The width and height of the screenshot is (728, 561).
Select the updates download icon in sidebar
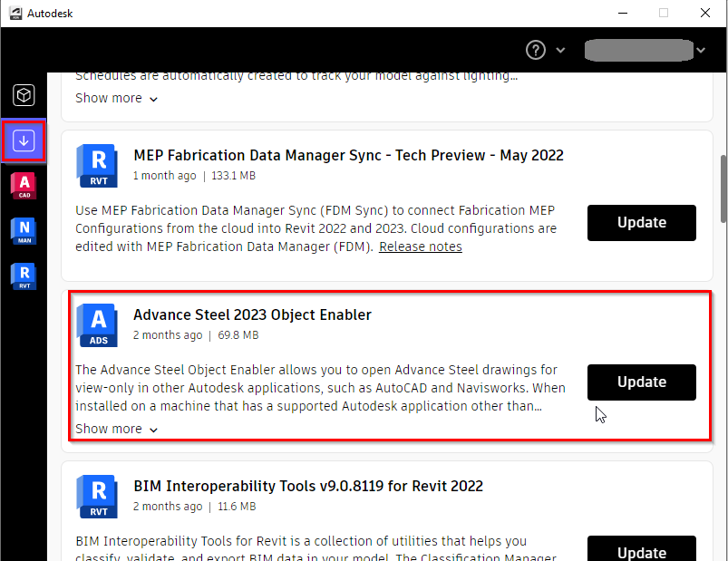point(24,140)
